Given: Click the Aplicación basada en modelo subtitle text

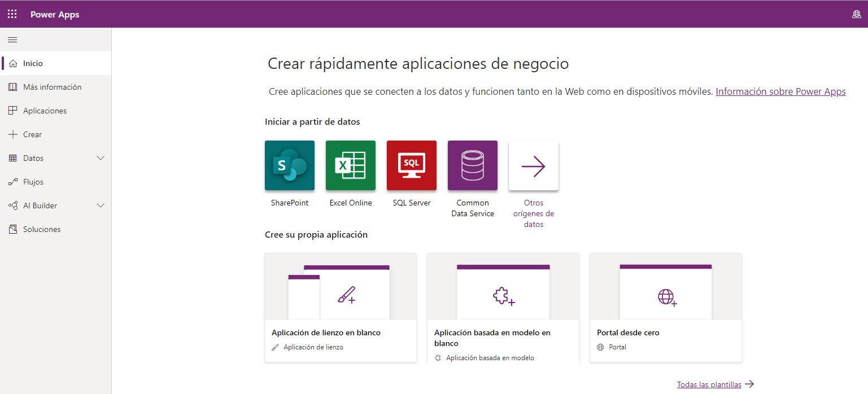Looking at the screenshot, I should [490, 358].
